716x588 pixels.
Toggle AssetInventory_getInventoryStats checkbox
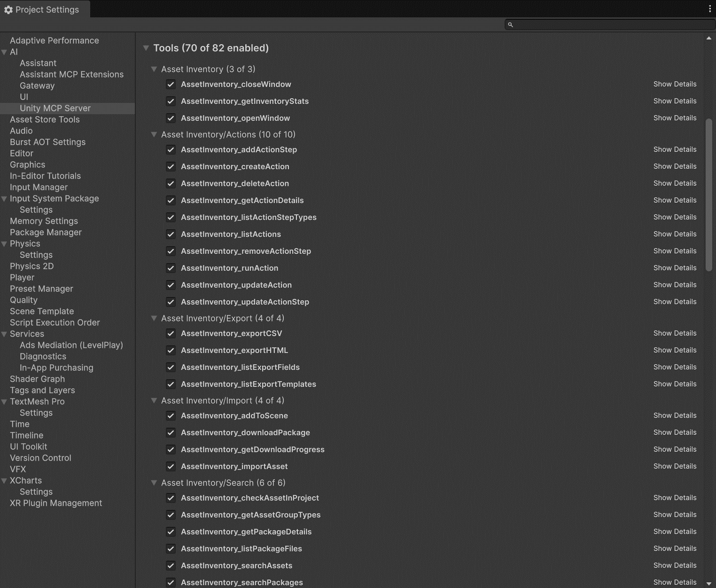pos(171,102)
